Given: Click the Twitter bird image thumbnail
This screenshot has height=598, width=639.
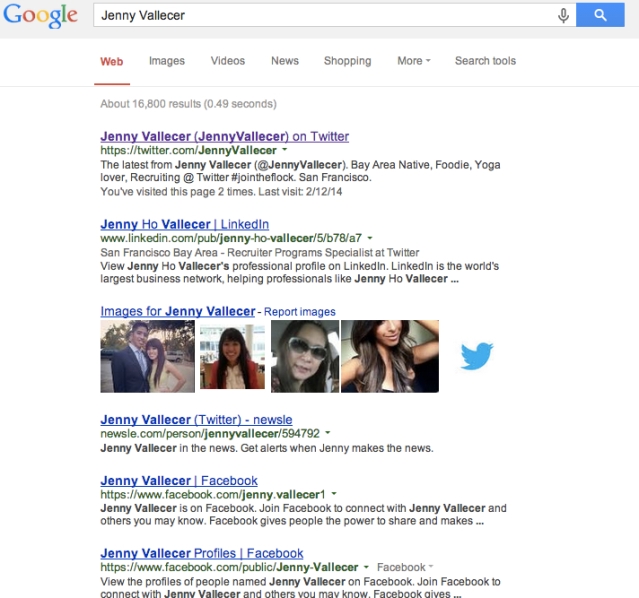Looking at the screenshot, I should (x=477, y=356).
